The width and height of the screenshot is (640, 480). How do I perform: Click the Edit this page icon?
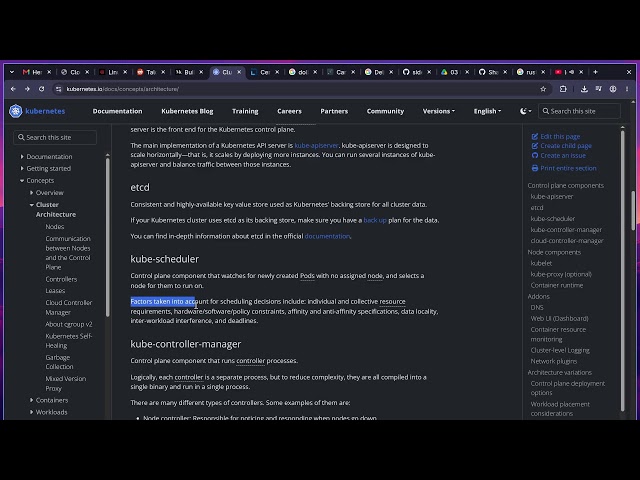535,136
